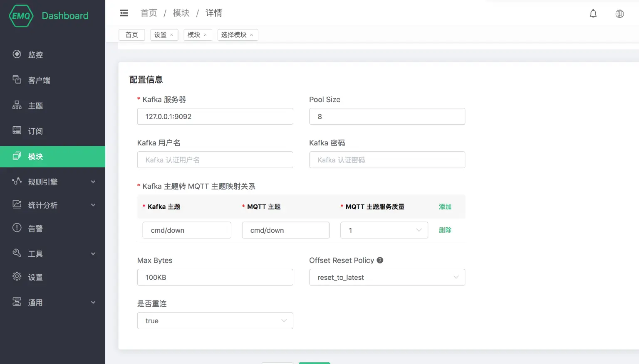639x364 pixels.
Task: Select the 客户端 clients section
Action: click(39, 80)
